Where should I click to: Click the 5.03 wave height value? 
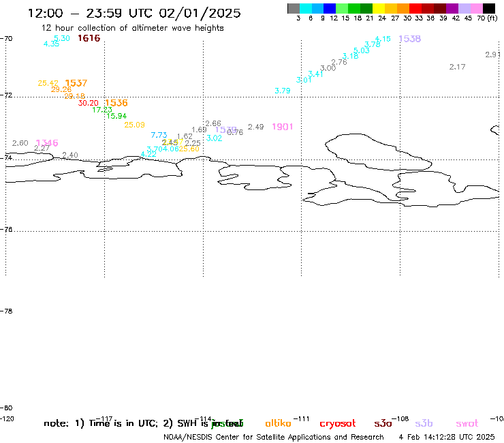[x=361, y=50]
